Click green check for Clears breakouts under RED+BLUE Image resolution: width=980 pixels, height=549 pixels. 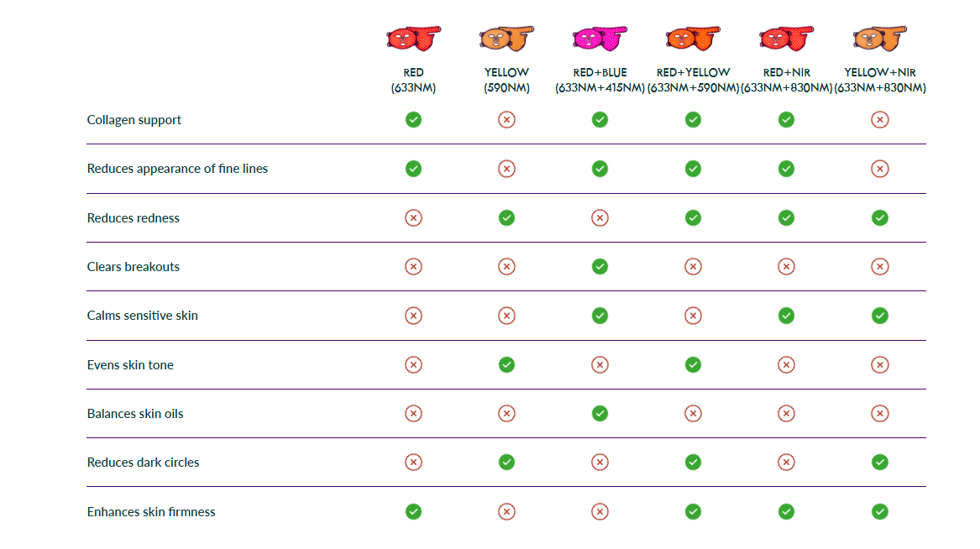coord(600,267)
